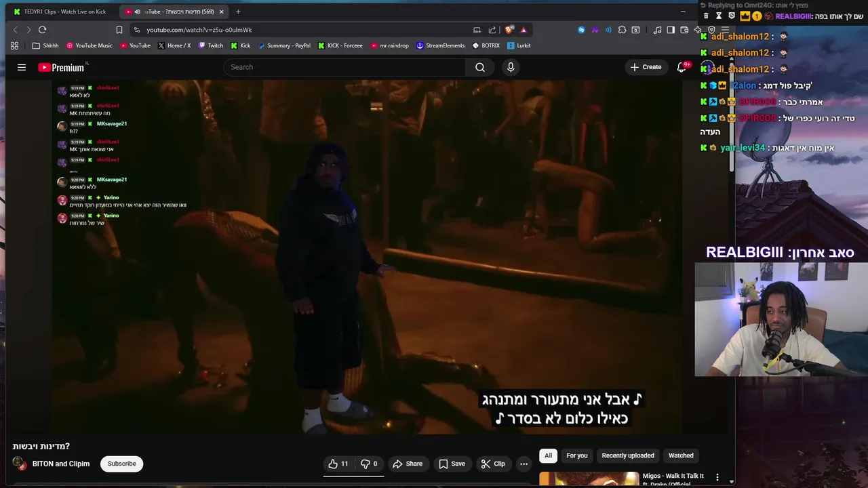Open Brave Rewards triangle icon
The height and width of the screenshot is (488, 868).
click(524, 30)
